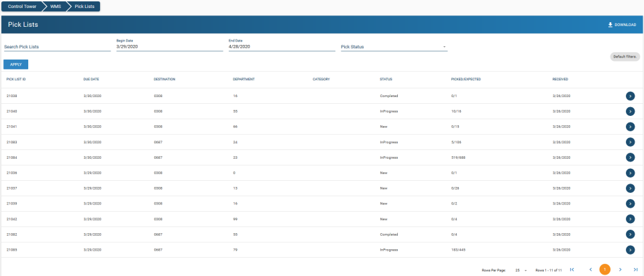Open details arrow for pick list 21082

630,234
